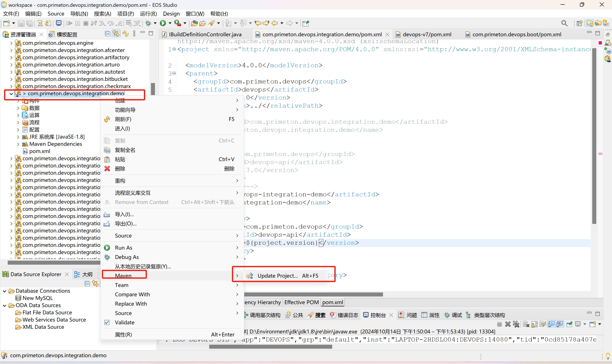
Task: Click the Pin Console icon
Action: [x=569, y=324]
